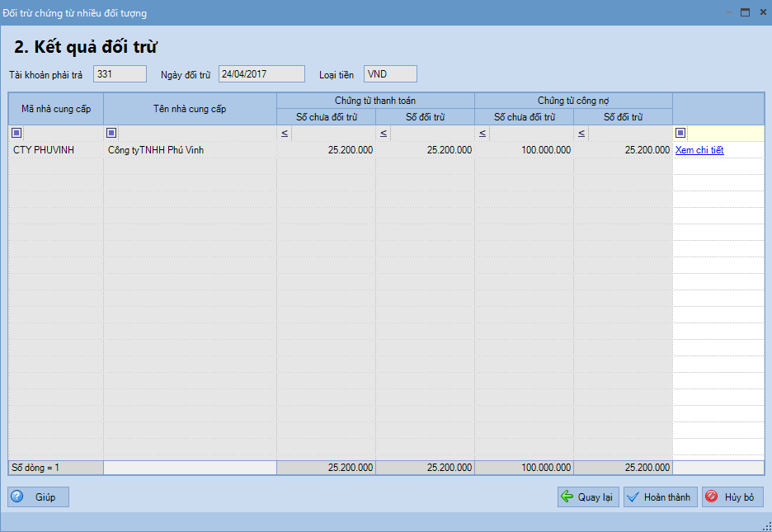Click the filter icon under Mã nhà cung cấp
Image resolution: width=772 pixels, height=532 pixels.
pos(16,133)
